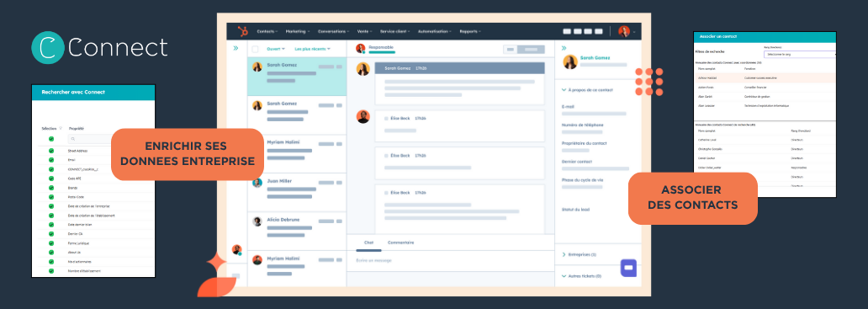Screen dimensions: 868x309
Task: Collapse the À propos de ce contact section
Action: click(x=587, y=89)
